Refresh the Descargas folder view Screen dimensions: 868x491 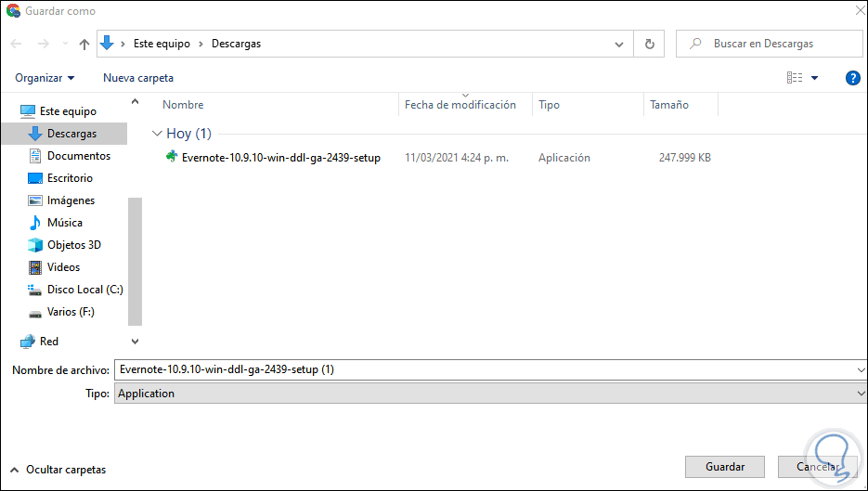pos(649,44)
